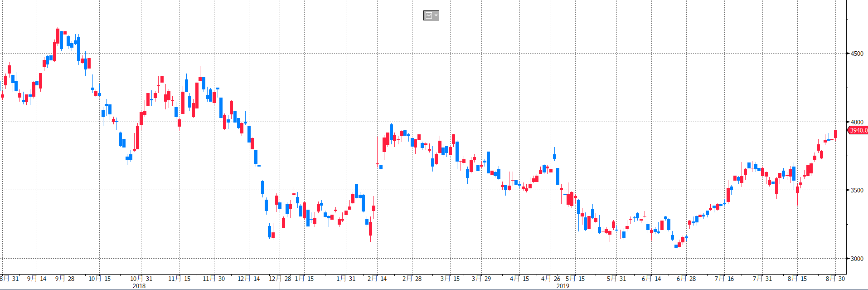Select the 9月 28 date label
This screenshot has width=868, height=290.
(65, 279)
